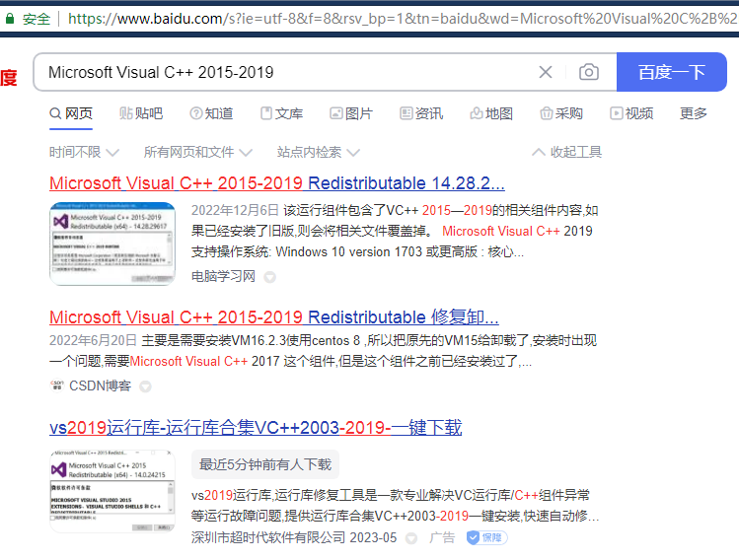Expand dropdown arrow next to 电脑学习网
The image size is (739, 560).
[x=269, y=277]
